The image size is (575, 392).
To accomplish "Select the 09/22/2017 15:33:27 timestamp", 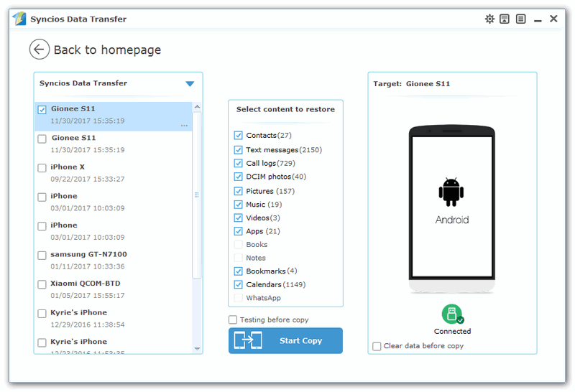I will coord(88,179).
